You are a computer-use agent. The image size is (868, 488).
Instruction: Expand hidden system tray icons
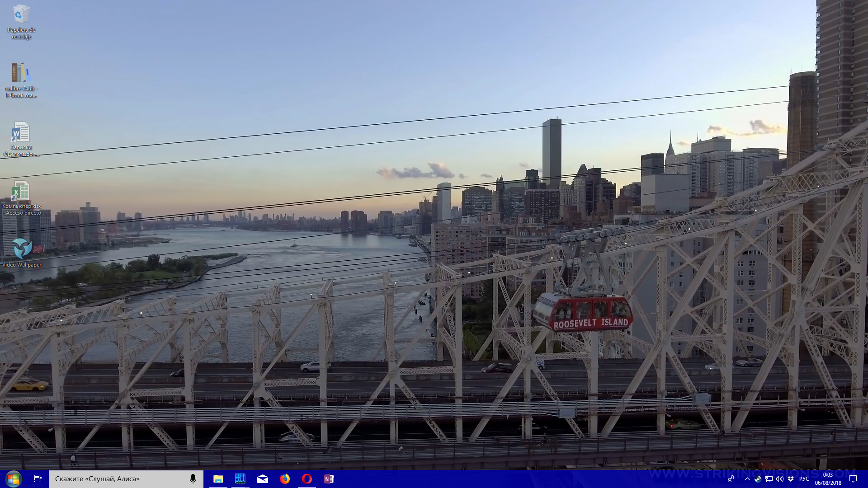click(747, 479)
